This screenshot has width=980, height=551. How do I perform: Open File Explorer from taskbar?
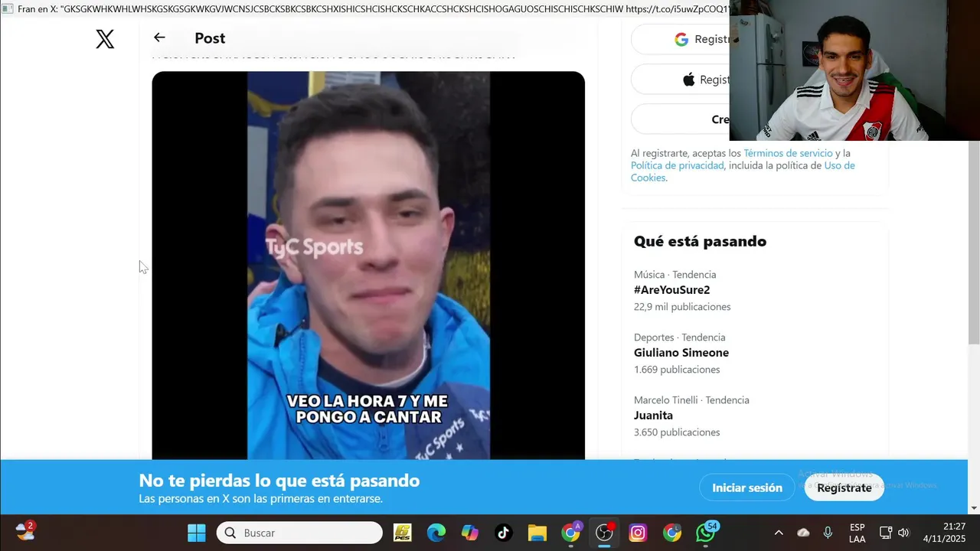pos(537,533)
